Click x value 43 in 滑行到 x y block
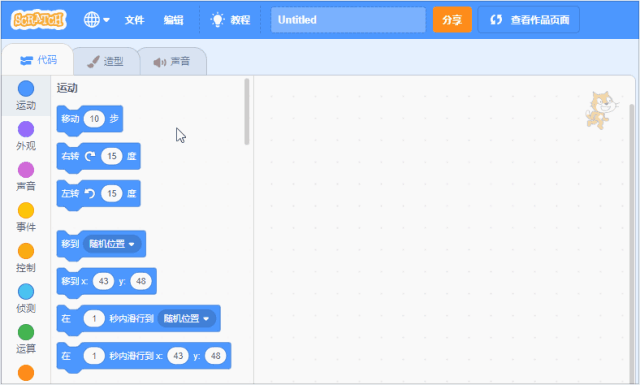The image size is (640, 385). (x=178, y=356)
